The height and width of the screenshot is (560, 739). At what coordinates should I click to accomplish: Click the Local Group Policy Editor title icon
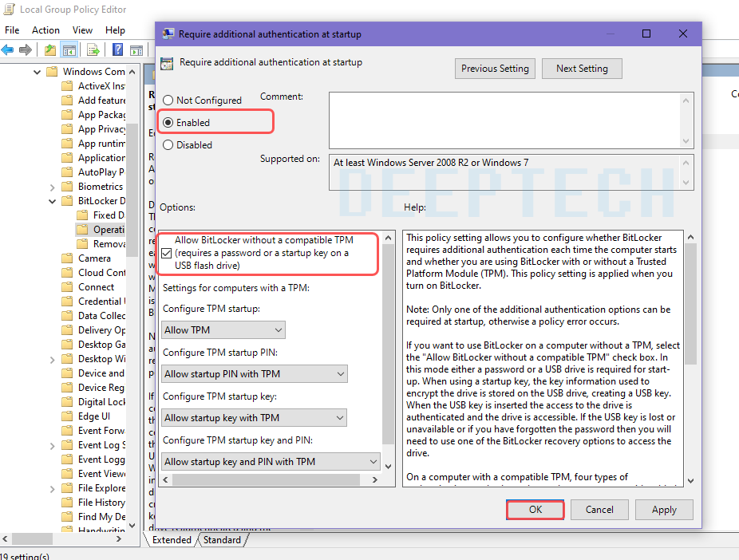(9, 9)
